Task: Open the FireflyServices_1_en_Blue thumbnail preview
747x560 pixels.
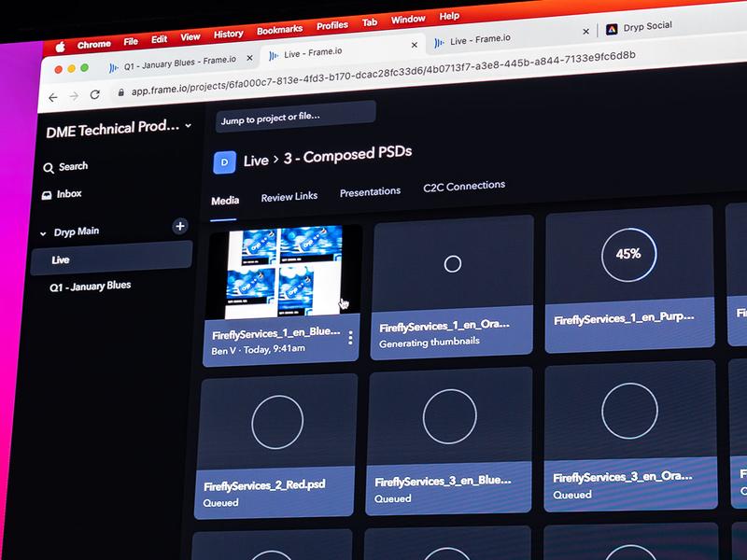Action: click(284, 273)
